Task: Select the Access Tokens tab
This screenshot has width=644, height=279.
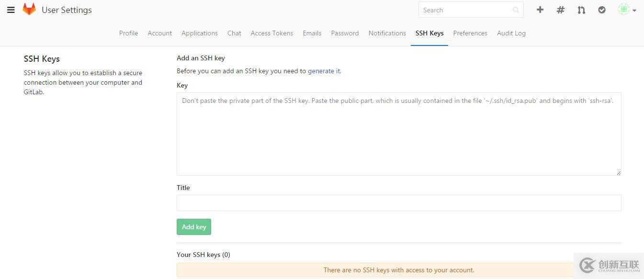Action: [271, 33]
